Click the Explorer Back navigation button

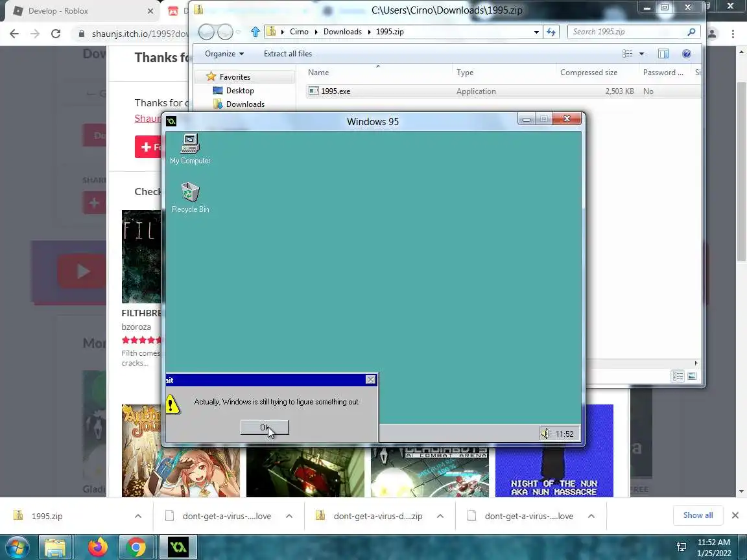point(206,32)
